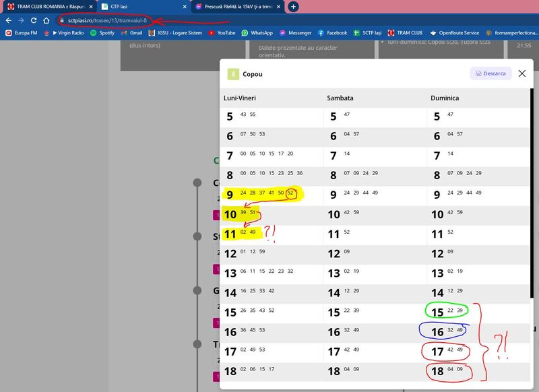Image resolution: width=539 pixels, height=392 pixels.
Task: Open the Europa FM bookmark
Action: pos(22,33)
